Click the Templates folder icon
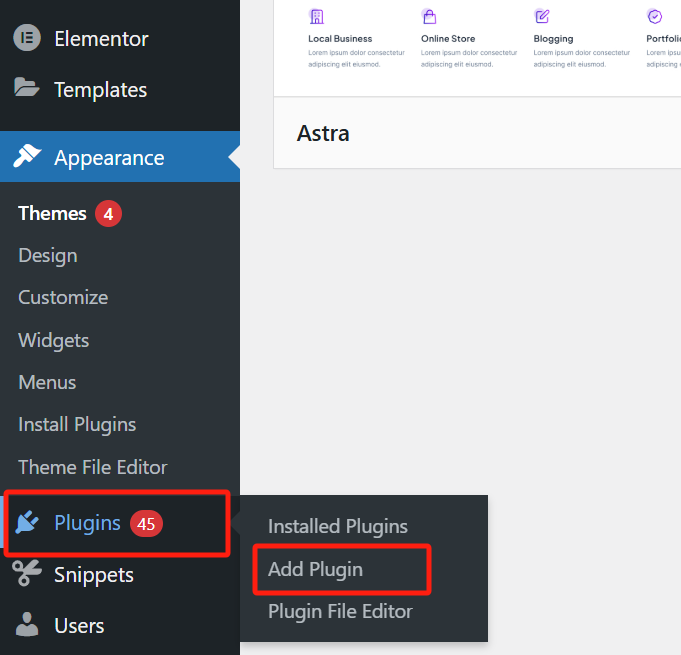681x655 pixels. [27, 88]
